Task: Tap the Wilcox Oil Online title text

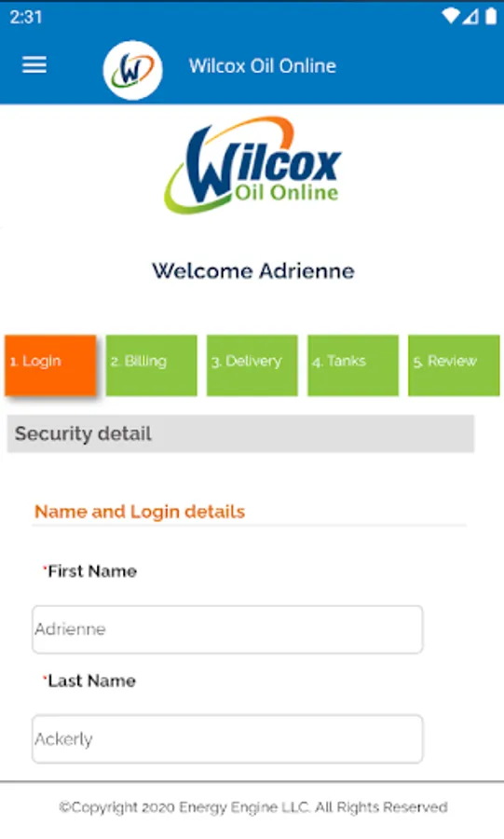Action: point(263,66)
